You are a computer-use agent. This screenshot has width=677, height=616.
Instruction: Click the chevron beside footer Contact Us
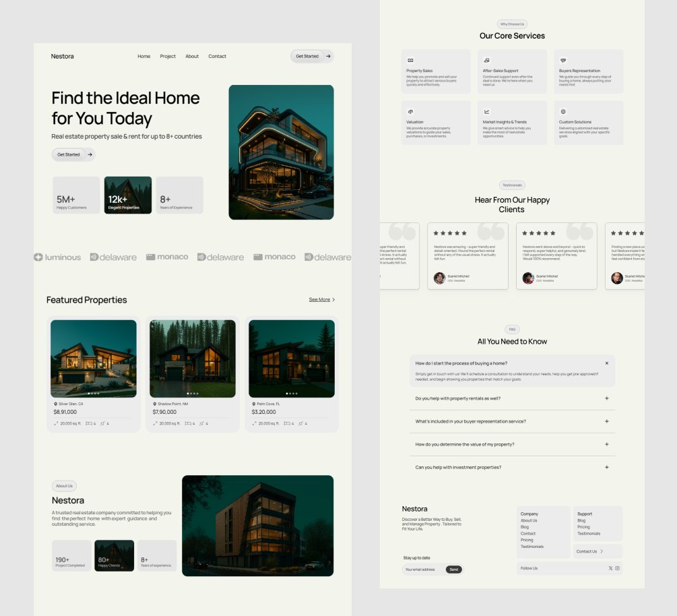(602, 551)
